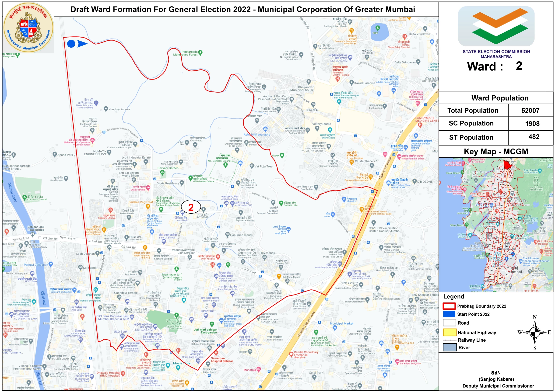This screenshot has height=392, width=555.
Task: Click the yellow National Highway legend swatch
Action: pos(449,332)
